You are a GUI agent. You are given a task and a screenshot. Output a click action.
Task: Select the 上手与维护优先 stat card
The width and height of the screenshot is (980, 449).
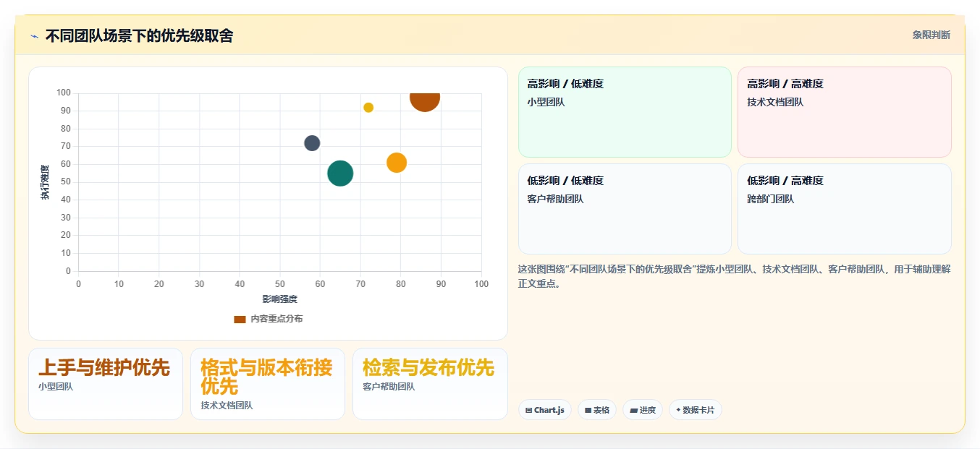point(106,384)
